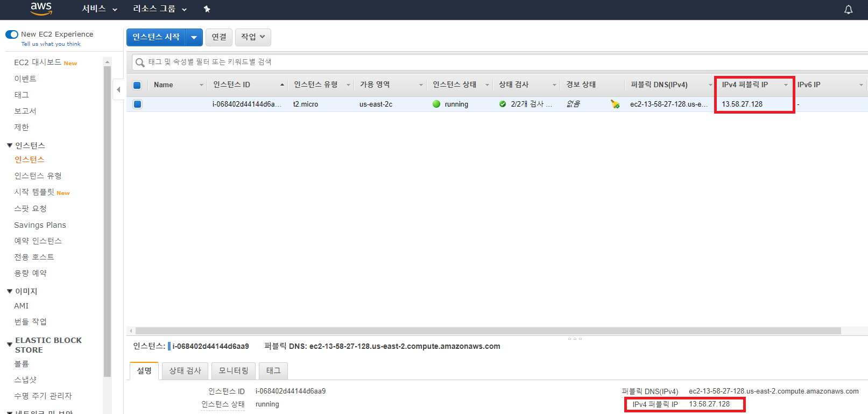Switch to the 설명 tab
Screen dimensions: 868x414
[144, 371]
